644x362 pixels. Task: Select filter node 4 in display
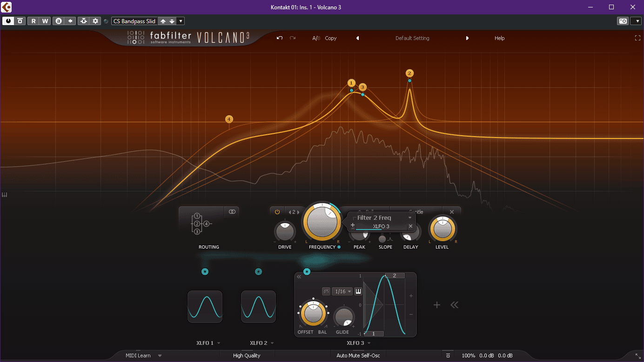point(229,119)
